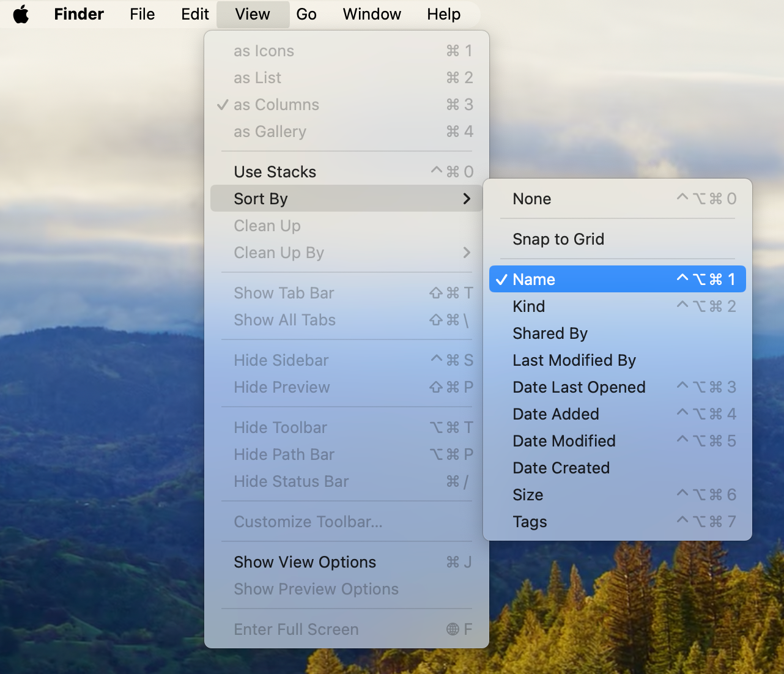Enable Use Stacks in View menu
The width and height of the screenshot is (784, 674).
(275, 172)
